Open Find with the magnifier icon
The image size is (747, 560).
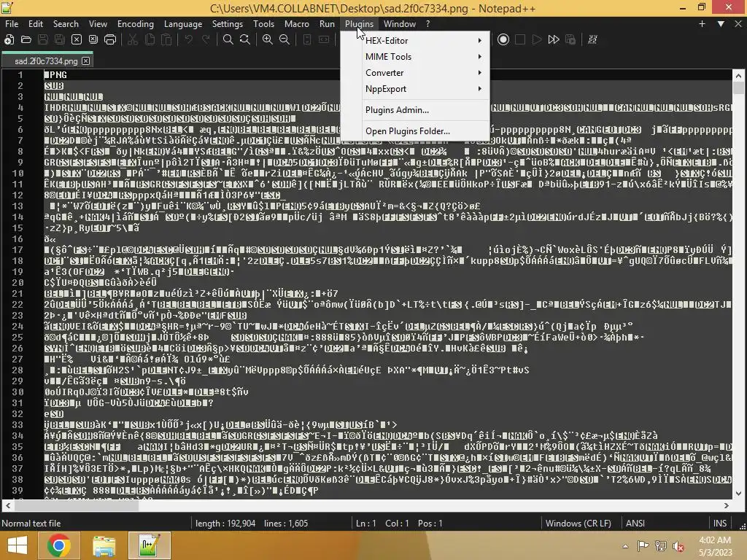228,39
